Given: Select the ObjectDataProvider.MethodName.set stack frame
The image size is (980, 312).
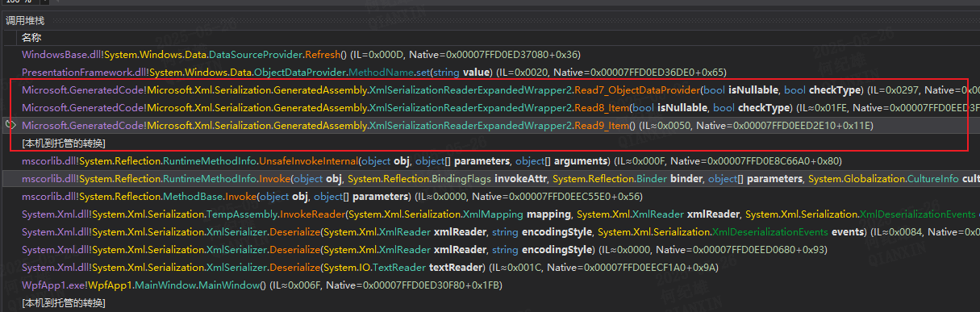Looking at the screenshot, I should coord(373,72).
